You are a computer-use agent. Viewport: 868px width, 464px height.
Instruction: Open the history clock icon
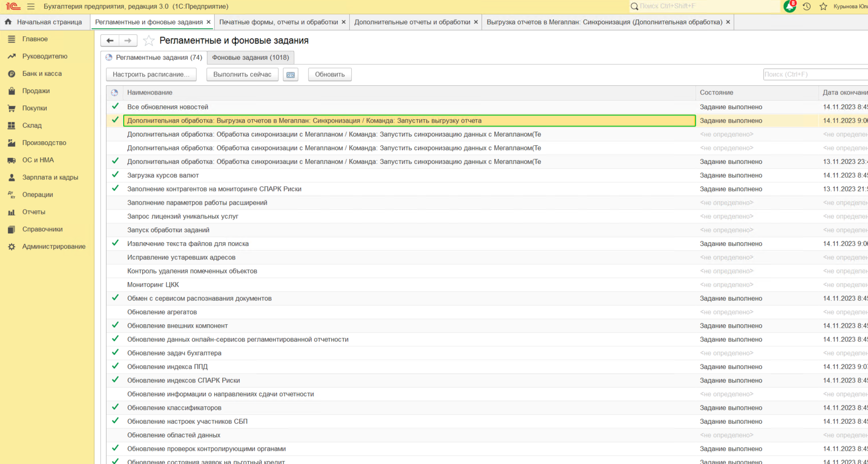click(x=807, y=7)
